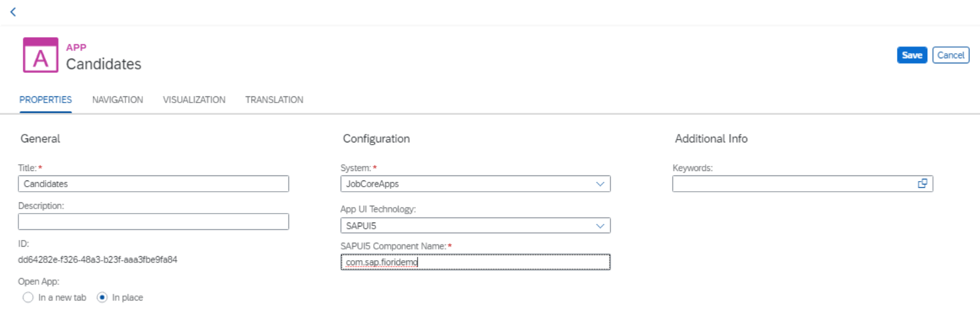980x324 pixels.
Task: Click inside the Keywords input field
Action: tap(791, 184)
